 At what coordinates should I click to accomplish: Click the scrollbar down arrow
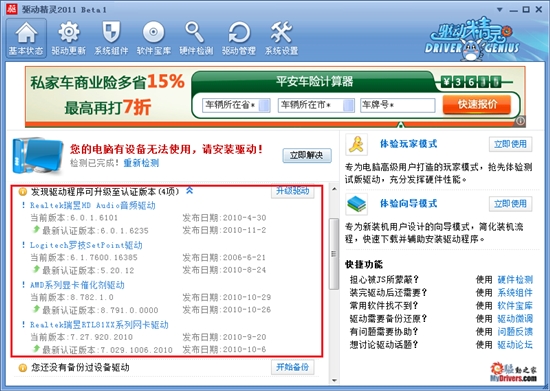pyautogui.click(x=334, y=380)
